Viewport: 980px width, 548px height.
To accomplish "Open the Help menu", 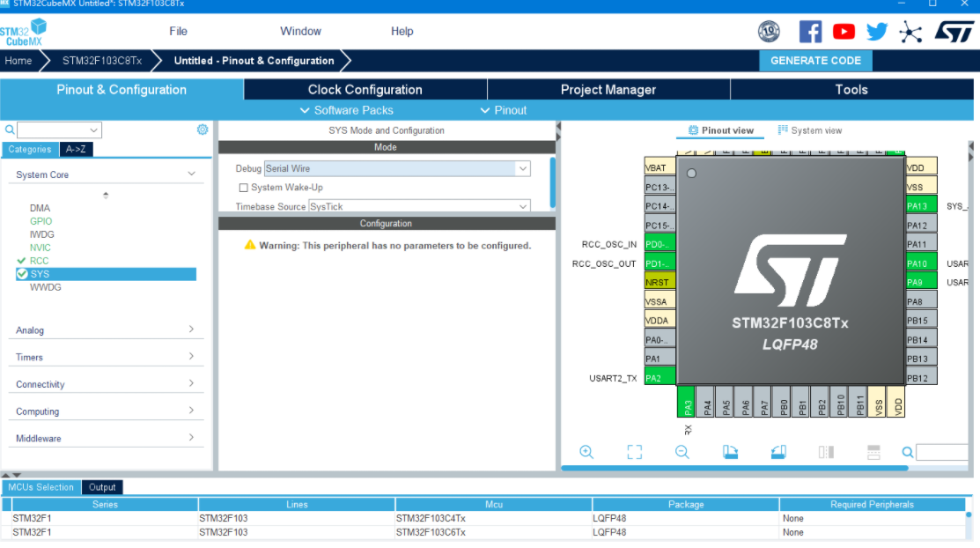I will pos(402,32).
